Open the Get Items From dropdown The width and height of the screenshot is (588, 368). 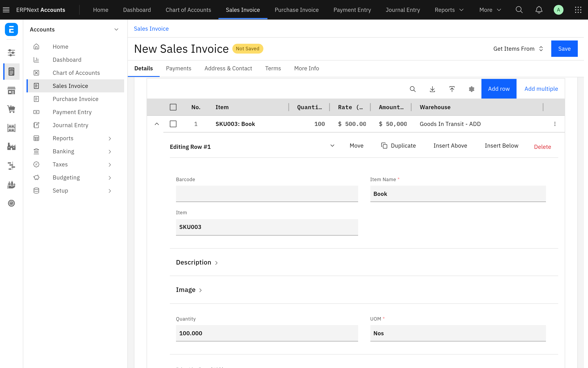(518, 49)
